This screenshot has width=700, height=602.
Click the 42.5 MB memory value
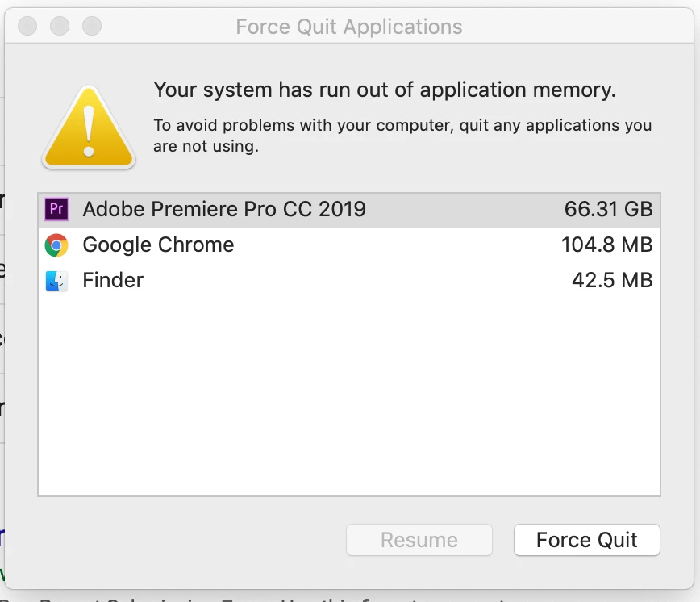612,281
